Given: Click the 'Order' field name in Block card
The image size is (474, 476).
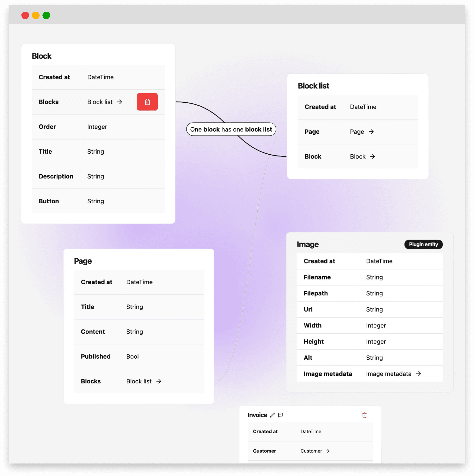Looking at the screenshot, I should pyautogui.click(x=47, y=127).
